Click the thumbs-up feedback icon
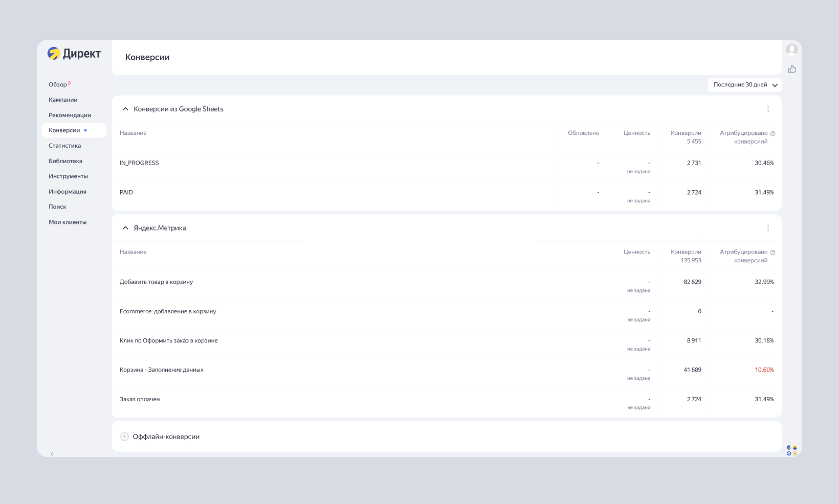The width and height of the screenshot is (839, 504). coord(792,69)
